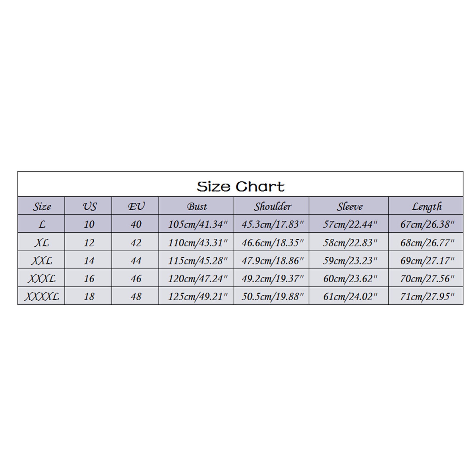Select the Length column header
The width and height of the screenshot is (476, 476).
tap(426, 206)
